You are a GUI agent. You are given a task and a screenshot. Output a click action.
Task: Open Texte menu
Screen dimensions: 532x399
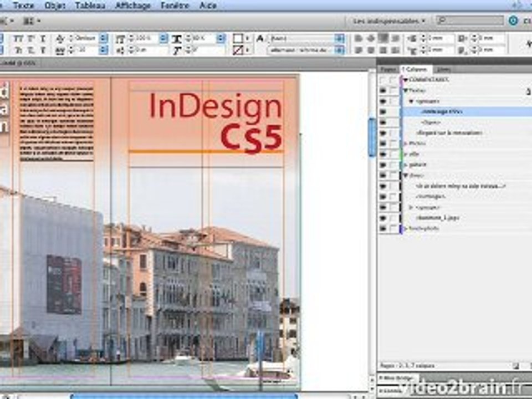coord(23,5)
